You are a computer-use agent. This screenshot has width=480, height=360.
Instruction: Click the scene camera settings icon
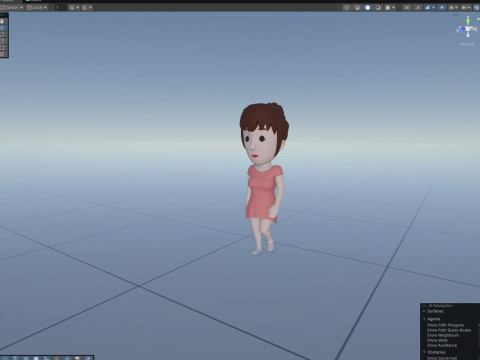pyautogui.click(x=451, y=7)
